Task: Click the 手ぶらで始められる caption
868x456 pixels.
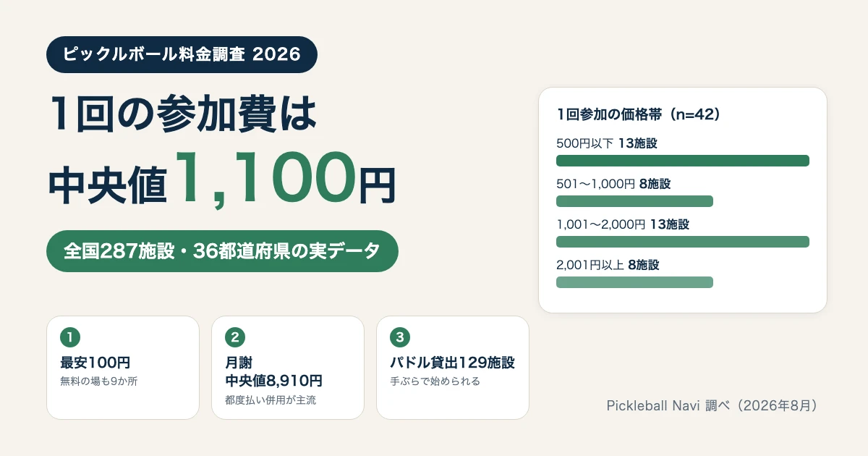Action: point(435,381)
